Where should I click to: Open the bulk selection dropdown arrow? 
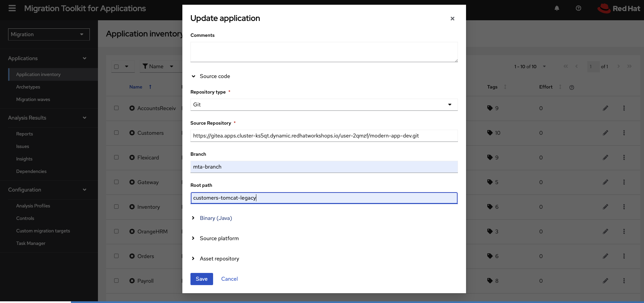click(x=127, y=67)
